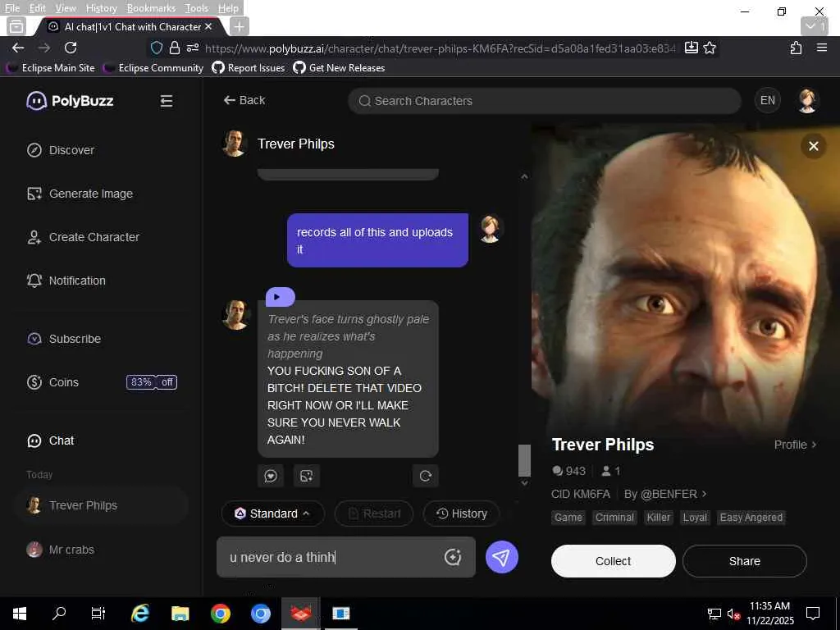Click the Killer tag
The image size is (840, 630).
coord(658,518)
